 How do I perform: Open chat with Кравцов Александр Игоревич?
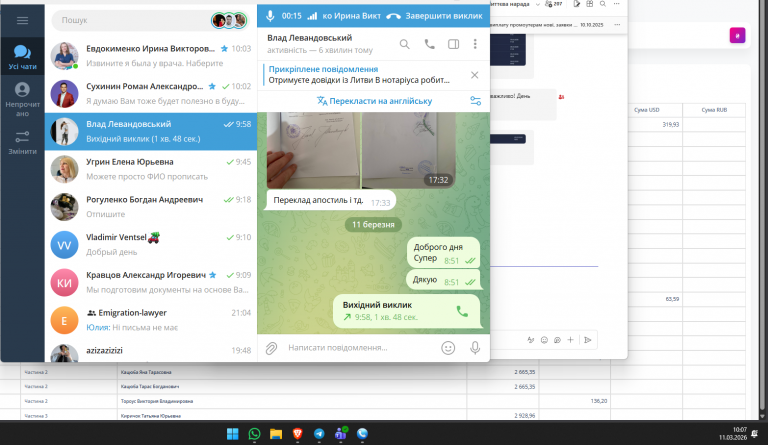(151, 282)
